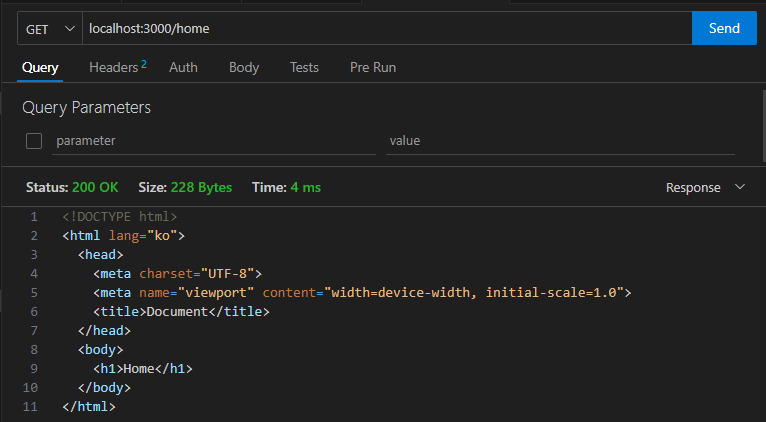Click the closing </body> tag line
766x422 pixels.
click(x=105, y=388)
